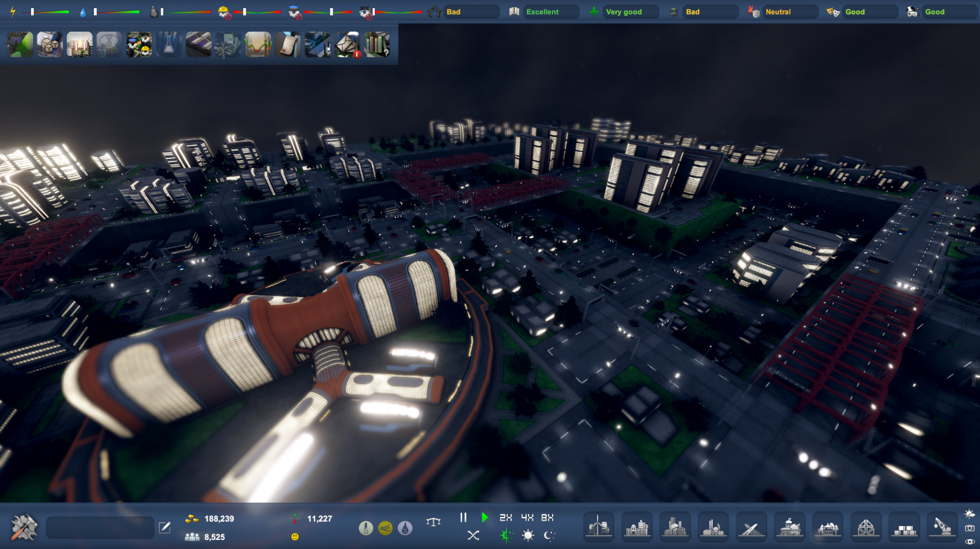Click the electricity supply gauge slider

(x=45, y=12)
